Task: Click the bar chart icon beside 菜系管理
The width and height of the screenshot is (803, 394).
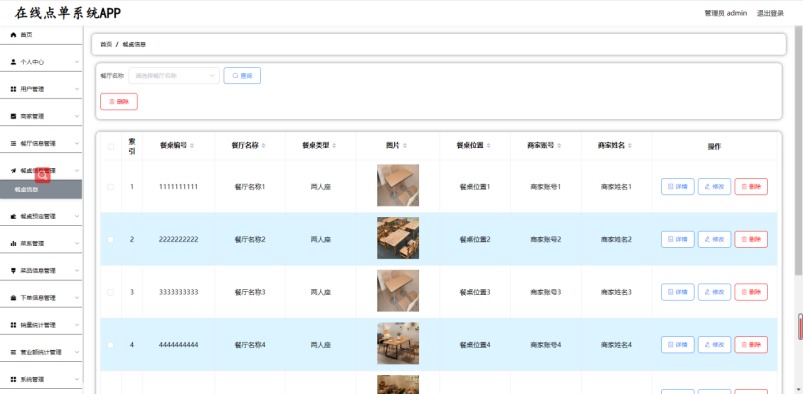Action: pyautogui.click(x=13, y=243)
